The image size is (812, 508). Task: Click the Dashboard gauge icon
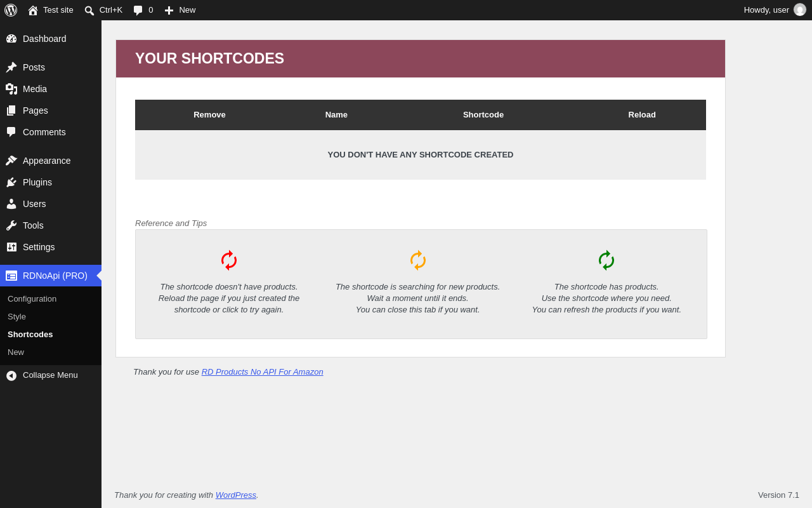click(11, 39)
